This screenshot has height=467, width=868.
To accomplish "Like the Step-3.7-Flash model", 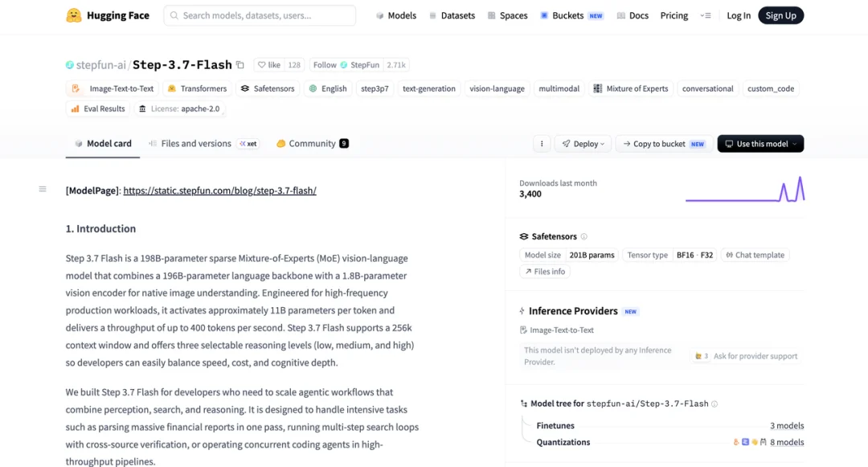I will pyautogui.click(x=269, y=65).
